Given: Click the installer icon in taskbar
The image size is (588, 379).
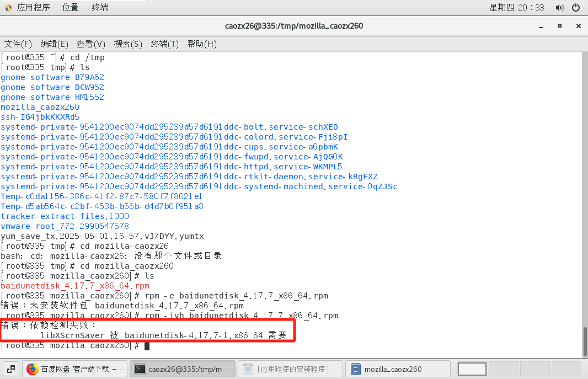Looking at the screenshot, I should (248, 369).
